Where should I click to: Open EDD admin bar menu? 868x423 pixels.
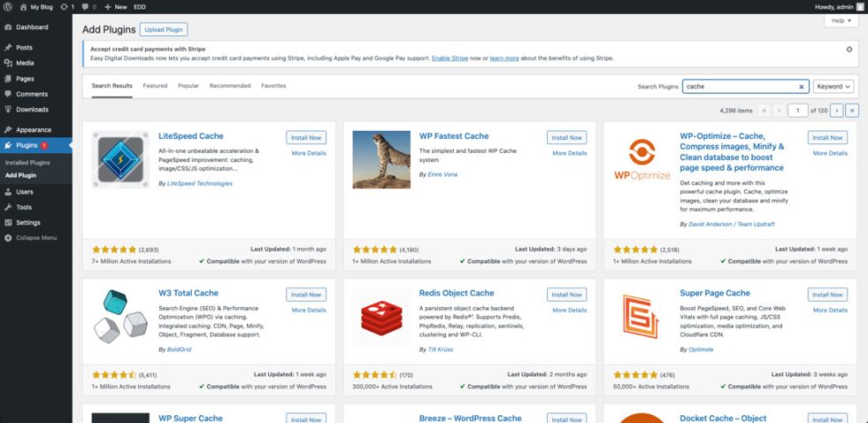140,7
